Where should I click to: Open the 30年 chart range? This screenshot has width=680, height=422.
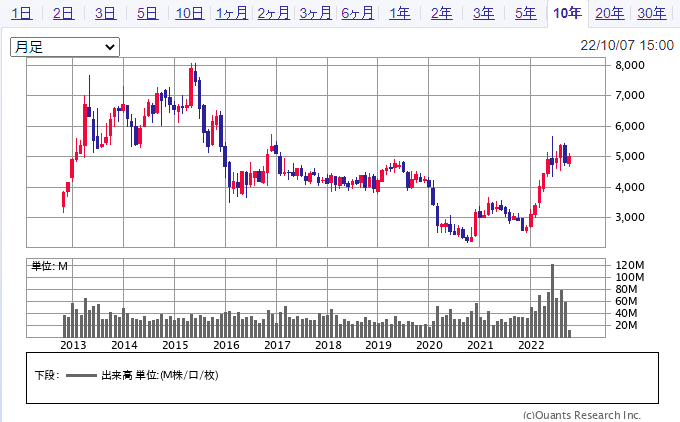pyautogui.click(x=652, y=13)
